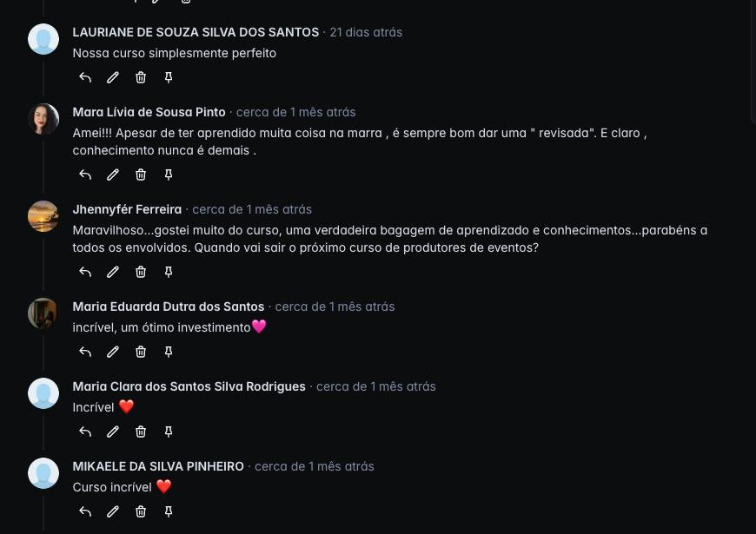
Task: Delete Mikaele da Silva Pinheiro's comment
Action: point(140,511)
